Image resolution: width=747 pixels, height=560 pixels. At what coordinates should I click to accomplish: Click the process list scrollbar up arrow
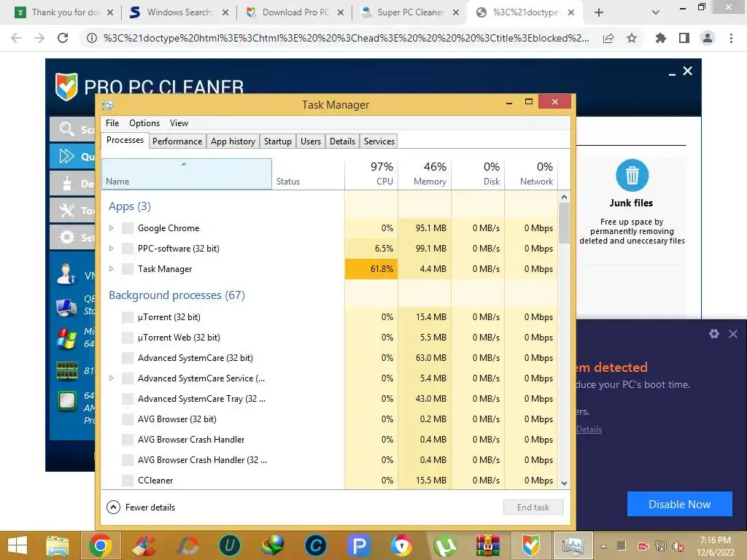[x=564, y=197]
